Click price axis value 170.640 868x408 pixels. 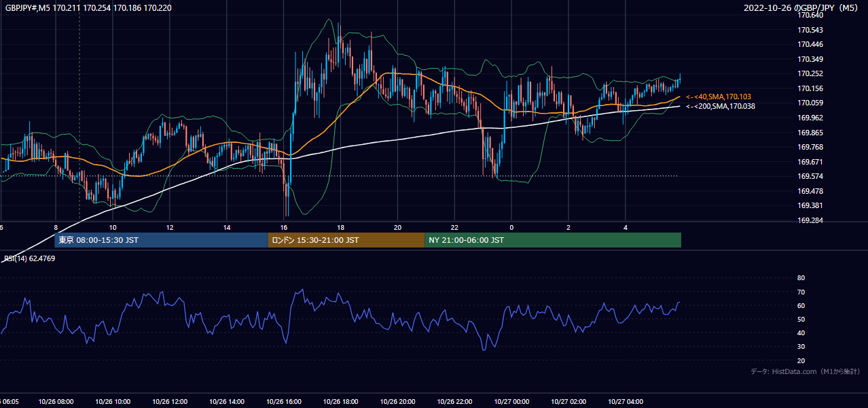point(811,15)
